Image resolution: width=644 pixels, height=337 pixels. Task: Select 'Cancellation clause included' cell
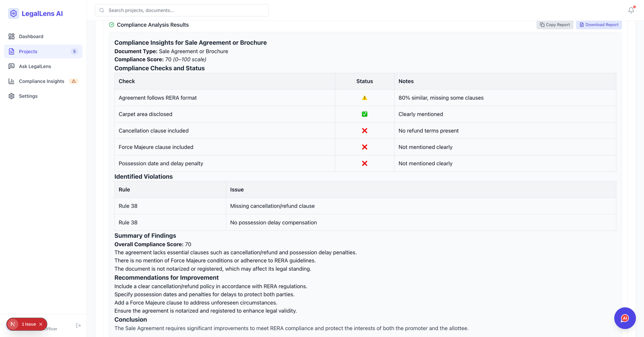pyautogui.click(x=225, y=131)
